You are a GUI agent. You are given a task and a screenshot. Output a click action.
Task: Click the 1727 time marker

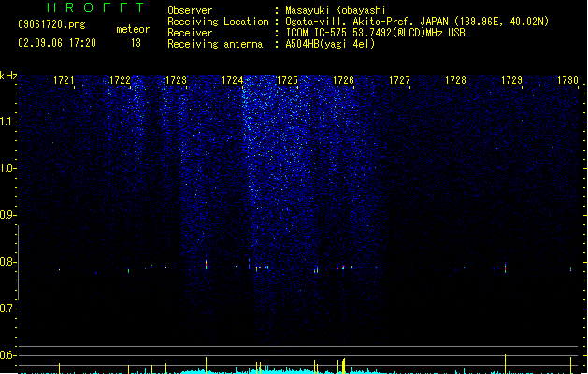tap(399, 80)
